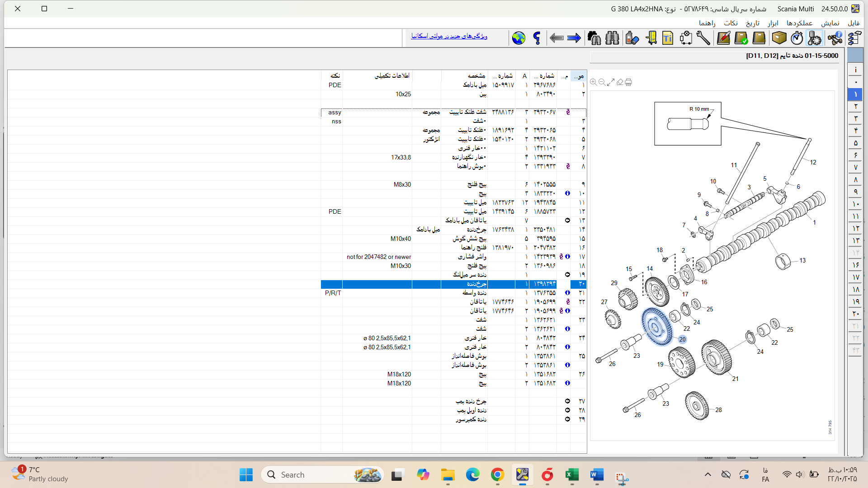Open Excel from the Windows taskbar
The width and height of the screenshot is (868, 488).
(572, 475)
